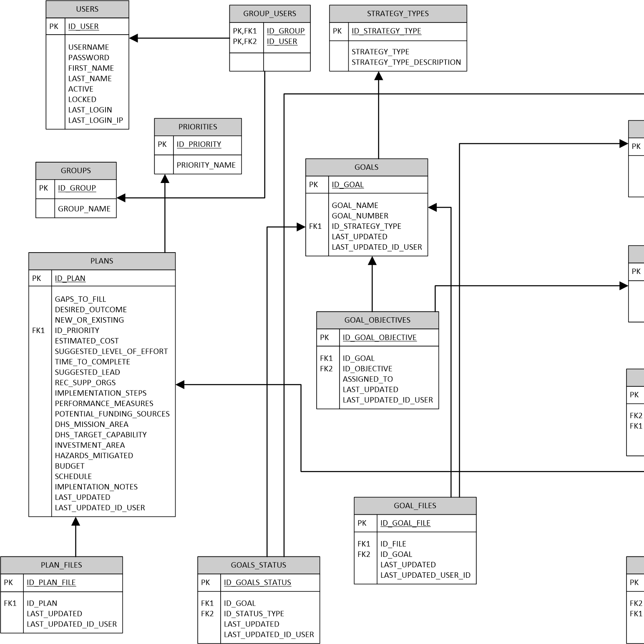Click the arrowhead below the STRATEGY_TYPES table

378,76
